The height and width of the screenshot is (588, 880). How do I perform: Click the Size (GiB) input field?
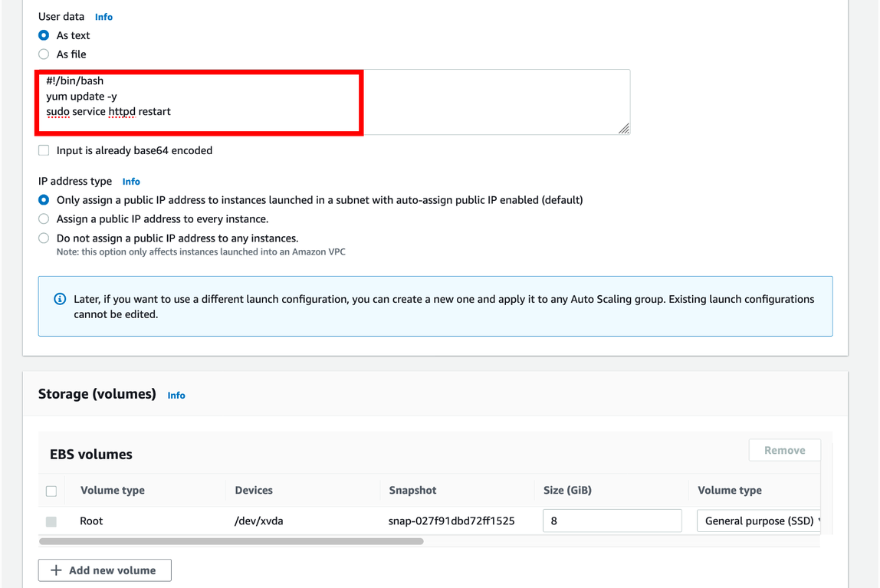612,521
